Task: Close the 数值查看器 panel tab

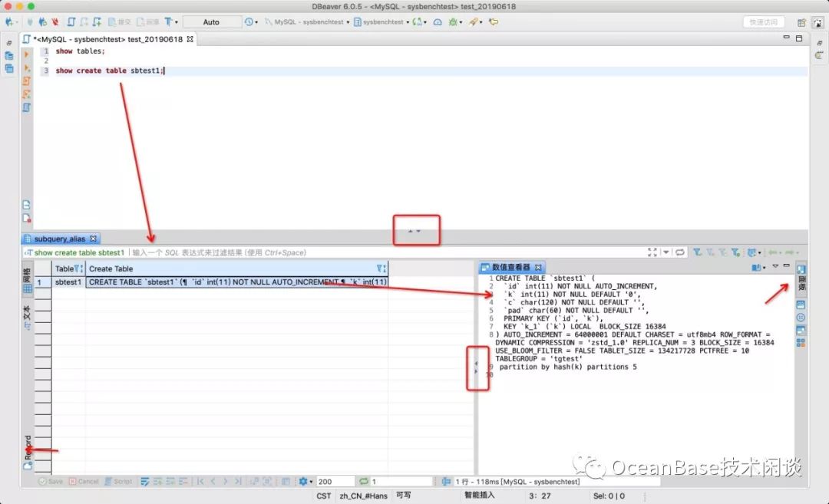Action: pos(538,267)
